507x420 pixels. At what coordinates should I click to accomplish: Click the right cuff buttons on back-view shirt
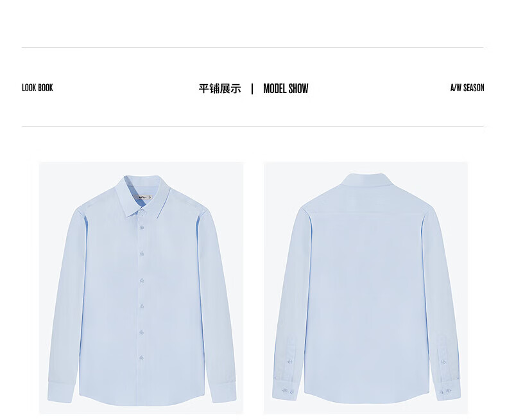[445, 392]
